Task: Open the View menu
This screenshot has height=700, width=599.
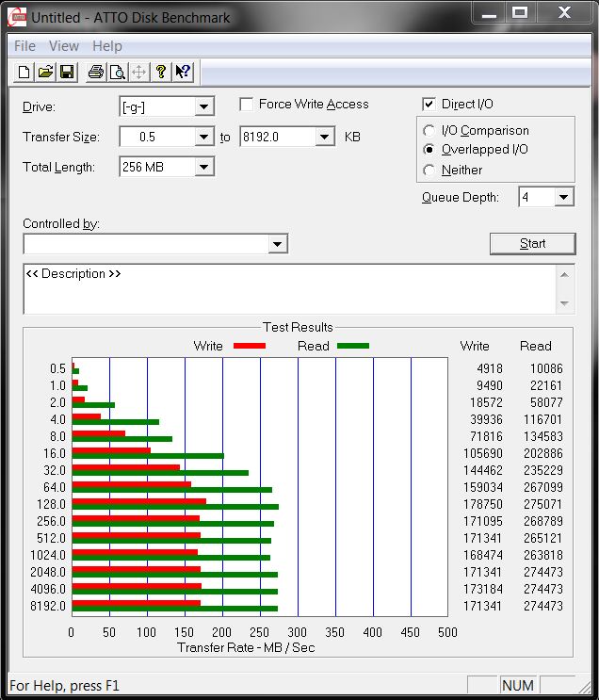Action: [64, 46]
